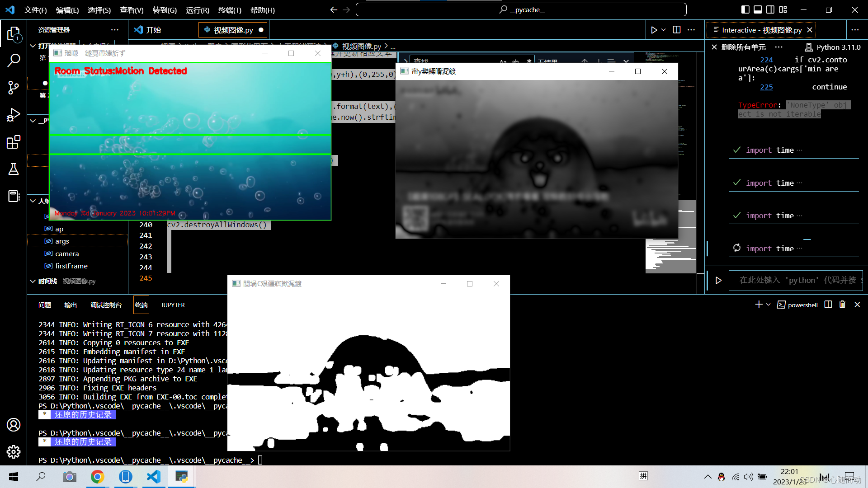This screenshot has width=868, height=488.
Task: Open the Testing flask icon
Action: click(x=14, y=169)
